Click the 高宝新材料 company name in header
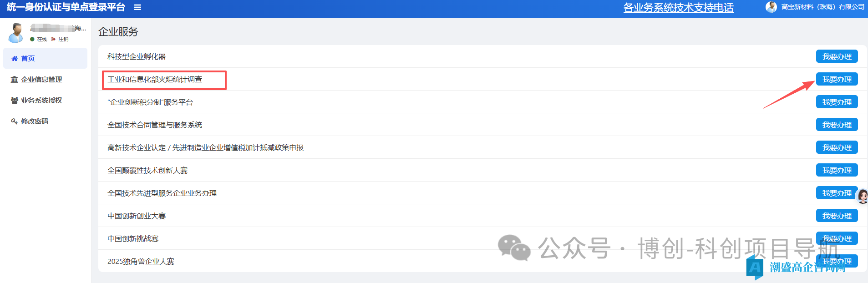 [822, 7]
